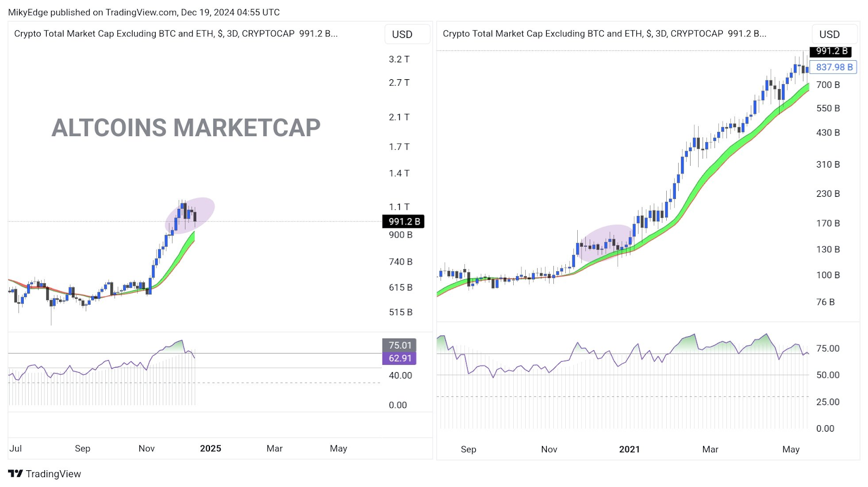Click the '76 B' price axis label

coord(826,302)
